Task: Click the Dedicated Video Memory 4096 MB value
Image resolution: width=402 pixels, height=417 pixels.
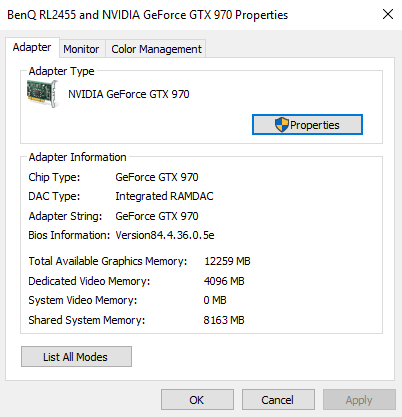Action: [224, 281]
